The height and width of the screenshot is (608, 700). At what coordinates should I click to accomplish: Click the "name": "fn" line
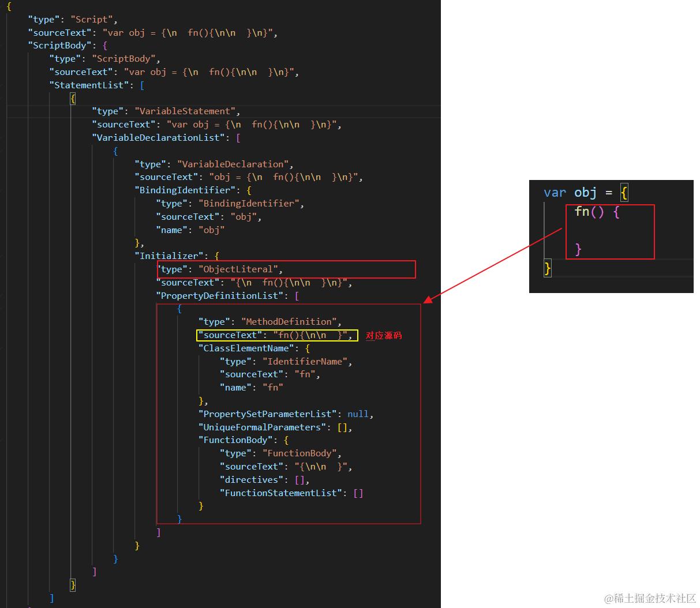pos(252,388)
